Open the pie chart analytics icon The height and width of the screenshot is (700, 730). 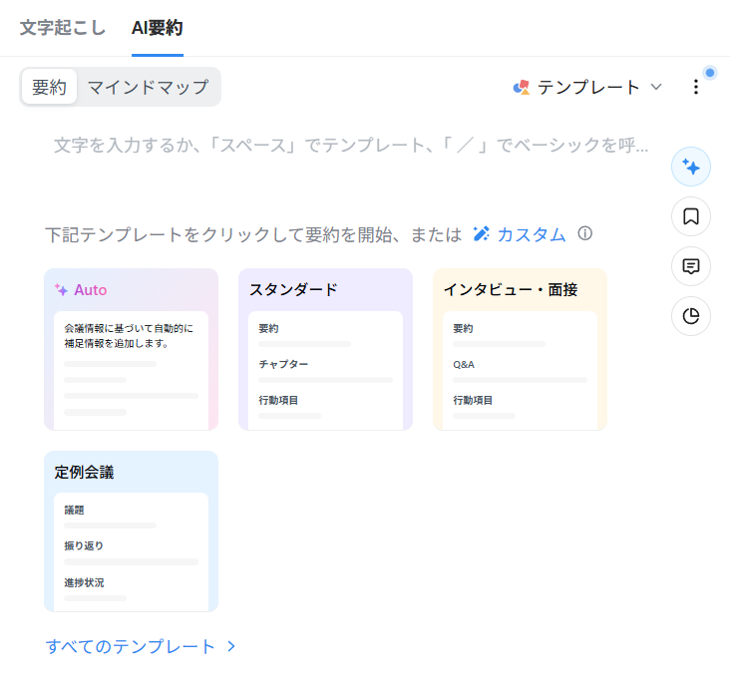[691, 316]
